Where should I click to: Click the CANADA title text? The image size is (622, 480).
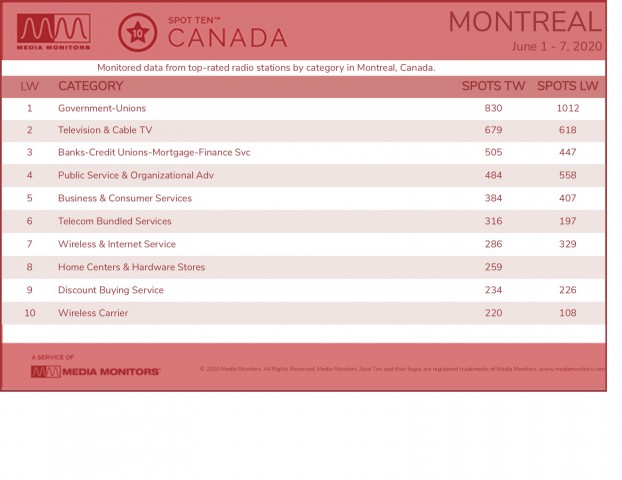227,38
